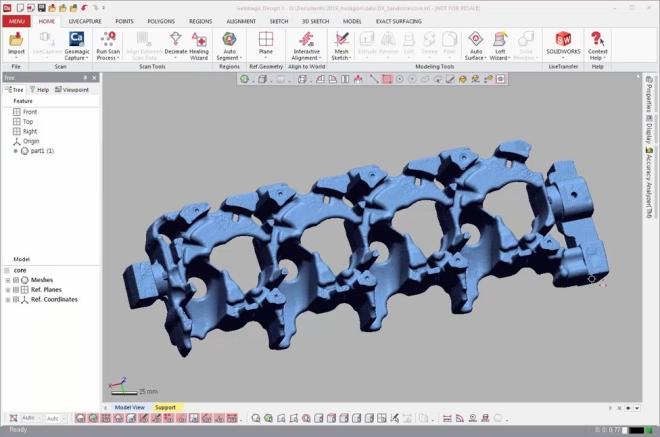660x437 pixels.
Task: Run the Auto Surface tool
Action: 476,43
